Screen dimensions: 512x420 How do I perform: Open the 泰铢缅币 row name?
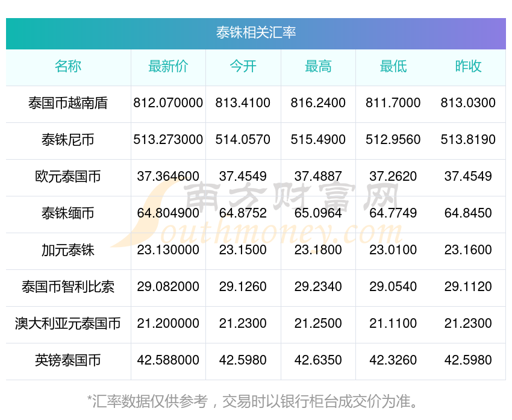(68, 213)
